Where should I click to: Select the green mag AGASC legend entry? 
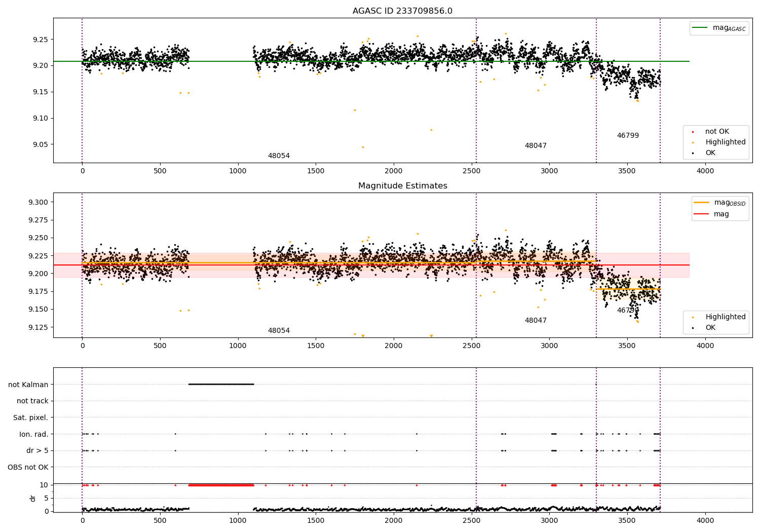(x=719, y=28)
